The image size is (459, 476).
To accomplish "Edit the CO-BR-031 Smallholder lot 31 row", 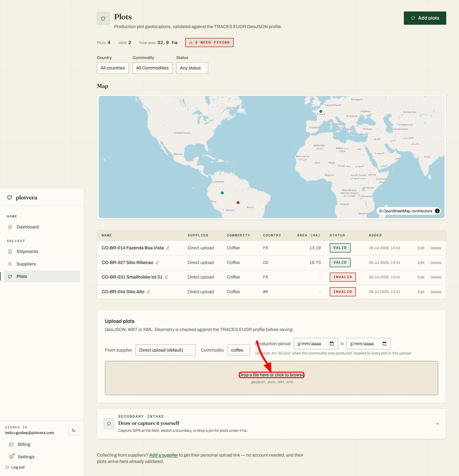I will point(421,277).
